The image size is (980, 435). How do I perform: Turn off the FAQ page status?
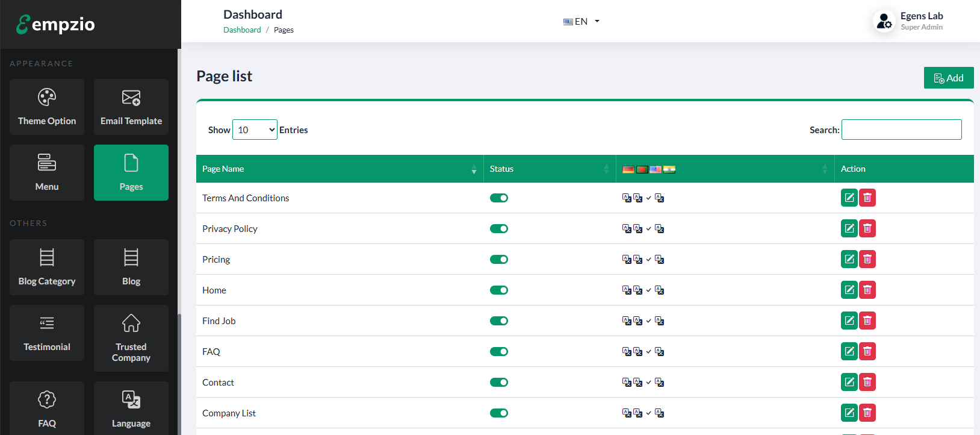[498, 352]
